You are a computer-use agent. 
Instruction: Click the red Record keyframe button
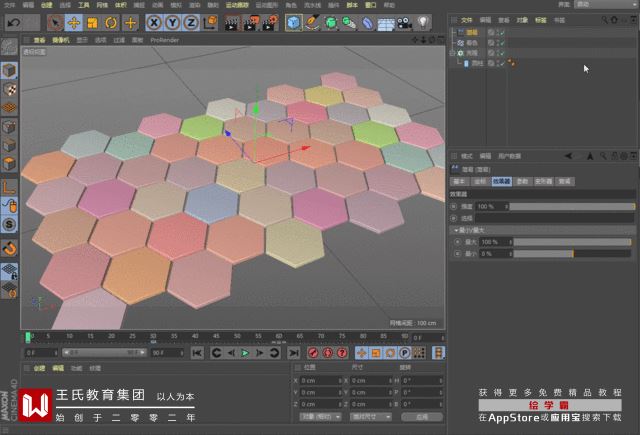(x=313, y=353)
